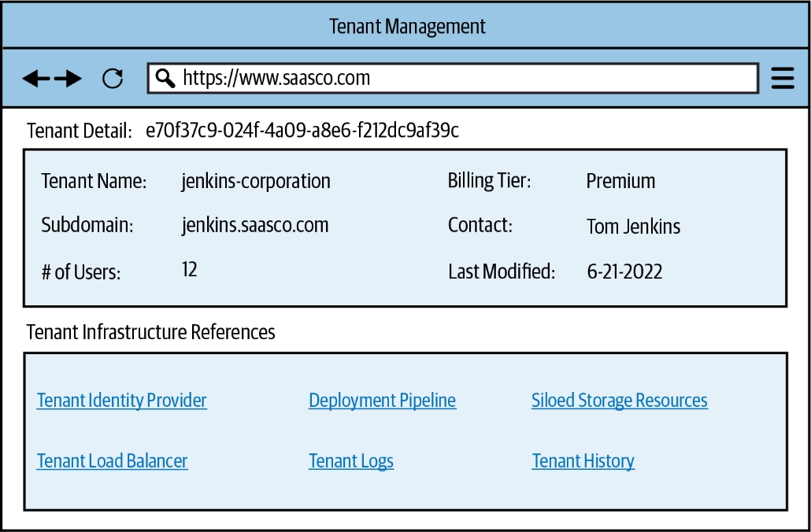Open the Tenant History link
The height and width of the screenshot is (532, 811).
tap(583, 461)
